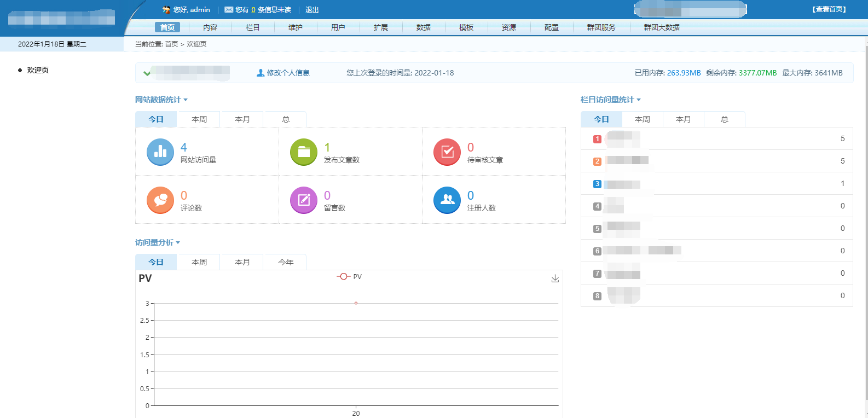Click the 退出 logout link
This screenshot has width=868, height=418.
coord(312,10)
